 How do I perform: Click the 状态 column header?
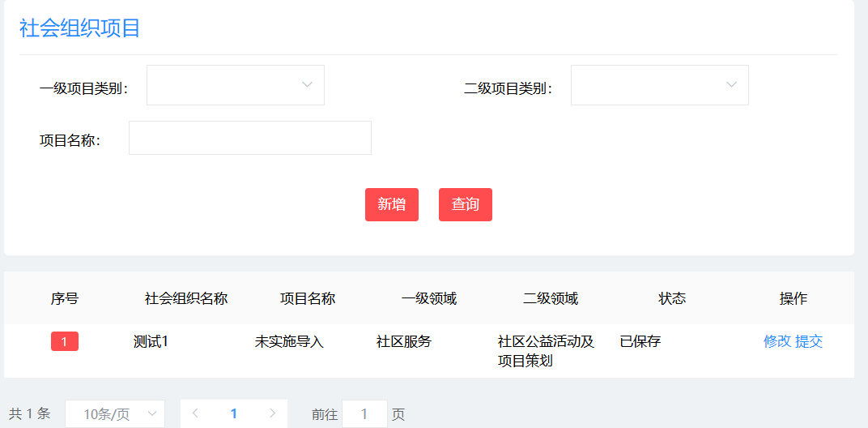click(x=672, y=299)
